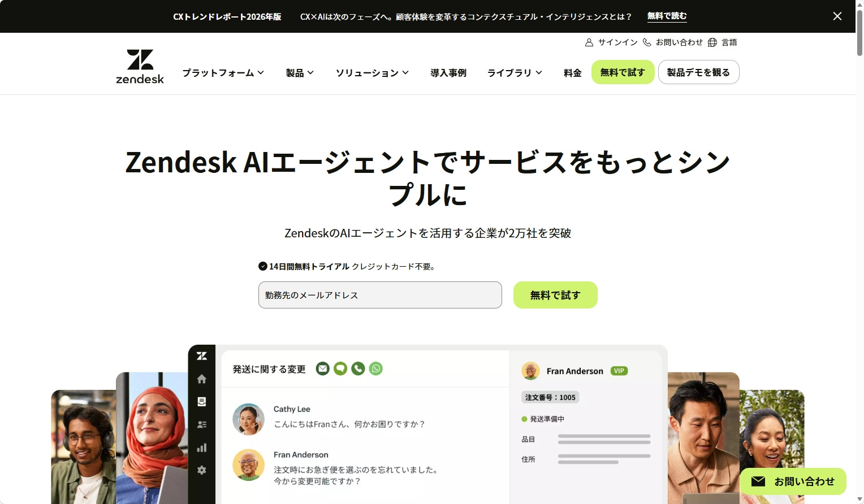Click the chevron next to プラットフォーム

pyautogui.click(x=261, y=72)
